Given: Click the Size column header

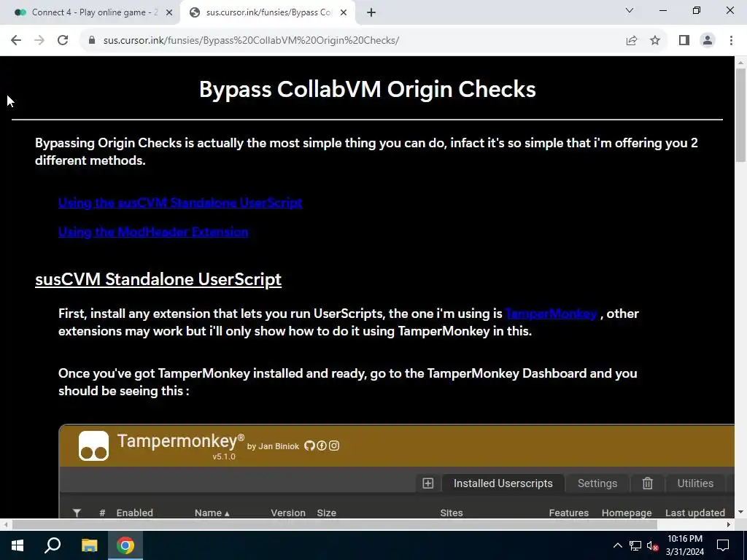Looking at the screenshot, I should click(327, 513).
